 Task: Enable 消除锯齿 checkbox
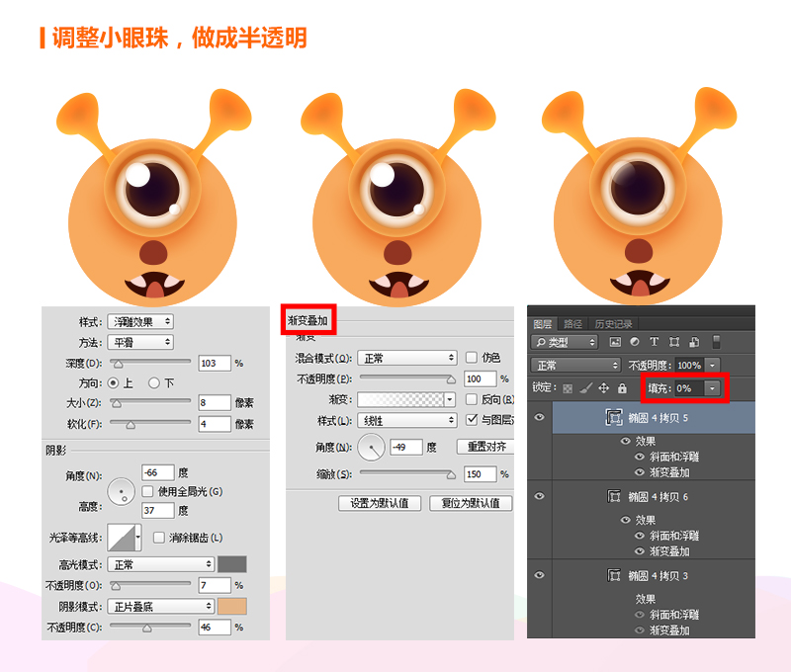pos(159,538)
